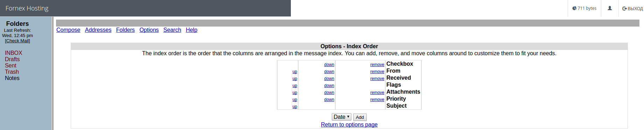Remove the Received column
The image size is (644, 130).
coord(377,79)
